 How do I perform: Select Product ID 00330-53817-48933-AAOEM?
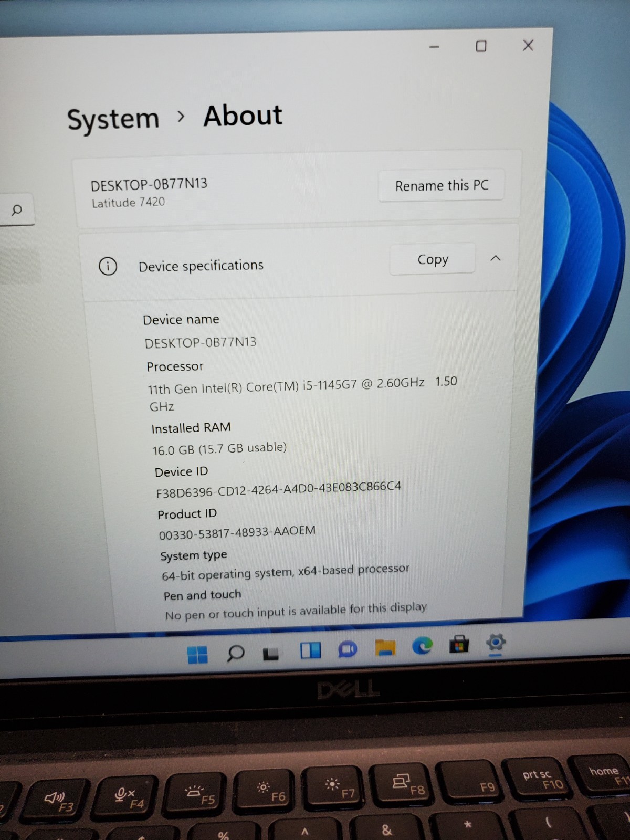237,532
